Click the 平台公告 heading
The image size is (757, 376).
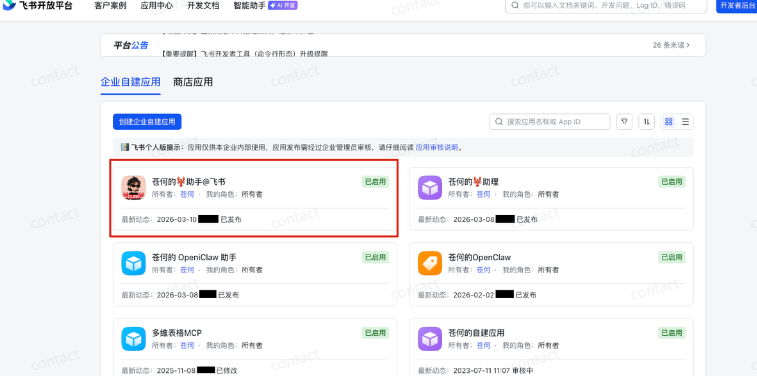pyautogui.click(x=131, y=45)
